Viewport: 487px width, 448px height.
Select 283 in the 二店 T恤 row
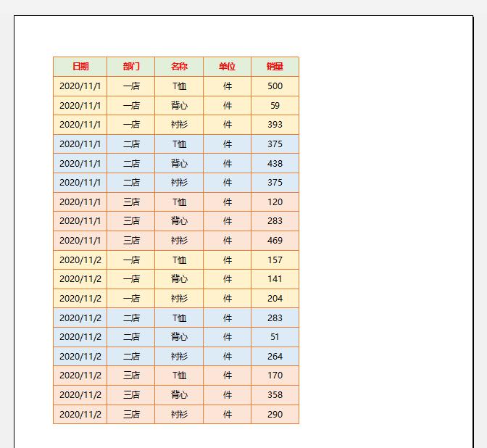click(275, 318)
